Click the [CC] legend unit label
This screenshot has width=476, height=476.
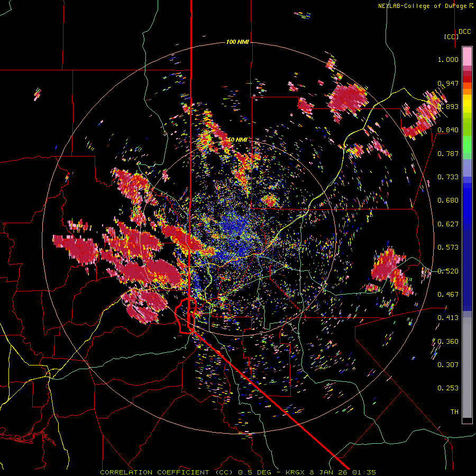tap(451, 36)
